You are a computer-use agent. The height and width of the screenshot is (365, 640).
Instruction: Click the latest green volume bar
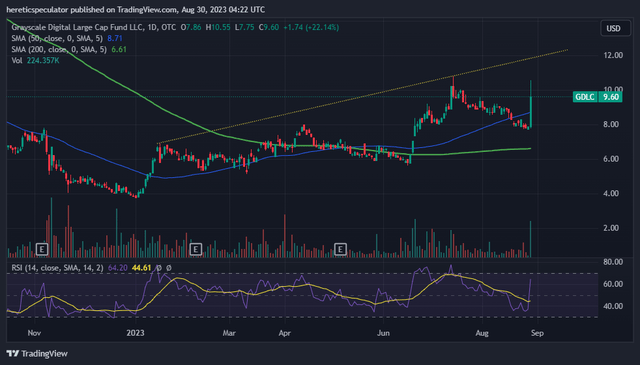click(x=530, y=239)
